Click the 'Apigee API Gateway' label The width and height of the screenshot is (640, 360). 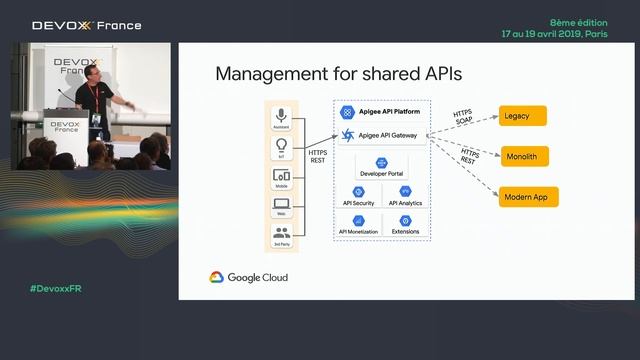(388, 135)
